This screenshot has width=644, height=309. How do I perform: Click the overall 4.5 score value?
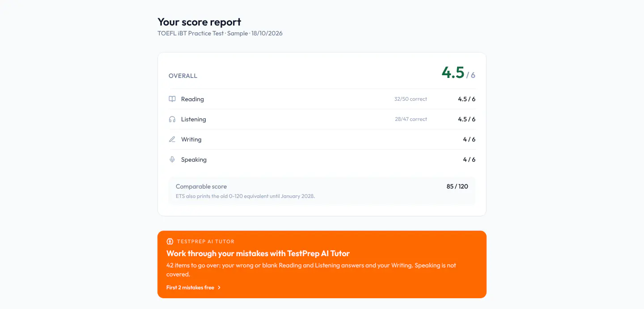[x=453, y=72]
